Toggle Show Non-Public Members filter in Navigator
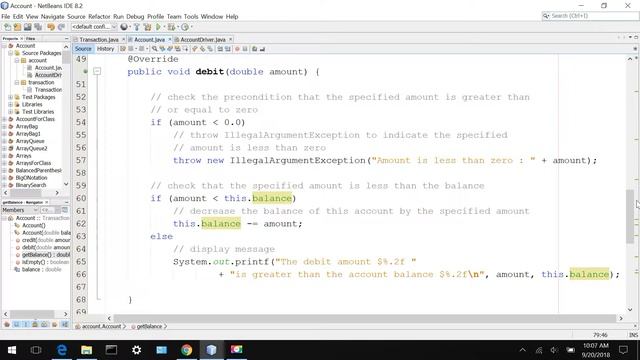Screen dimensions: 640x360 click(x=35, y=324)
